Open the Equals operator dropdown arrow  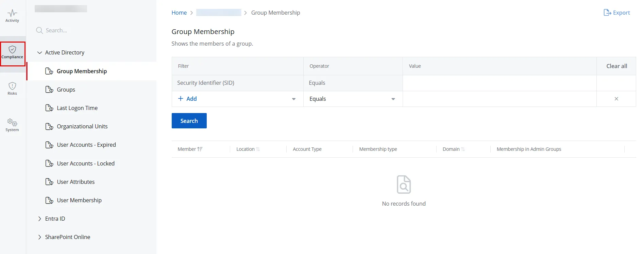(x=393, y=99)
